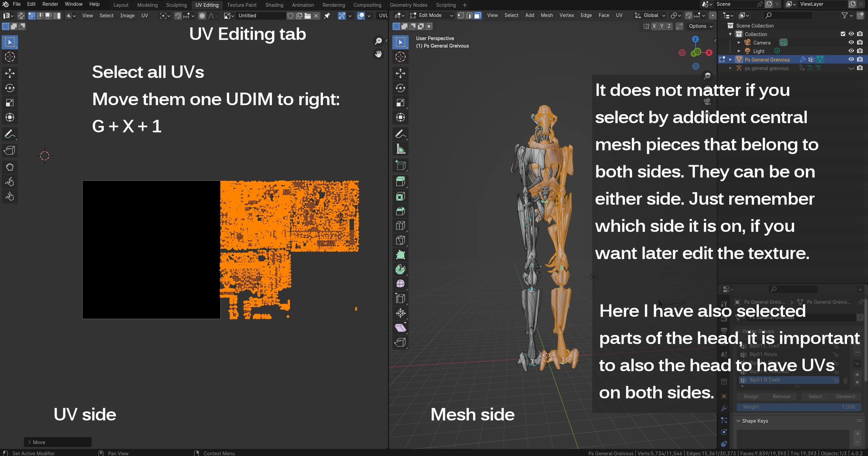Image resolution: width=868 pixels, height=456 pixels.
Task: Hide the Camera object in viewport
Action: [851, 42]
